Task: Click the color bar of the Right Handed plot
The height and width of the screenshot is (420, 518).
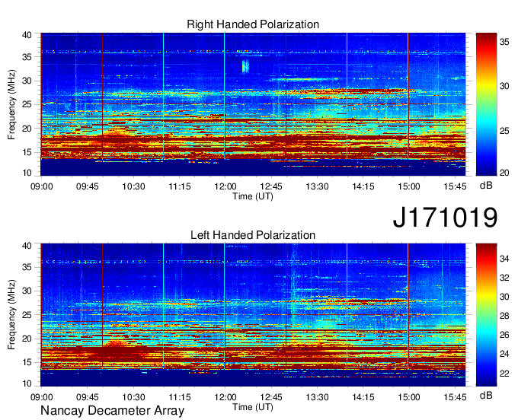Action: click(x=486, y=104)
